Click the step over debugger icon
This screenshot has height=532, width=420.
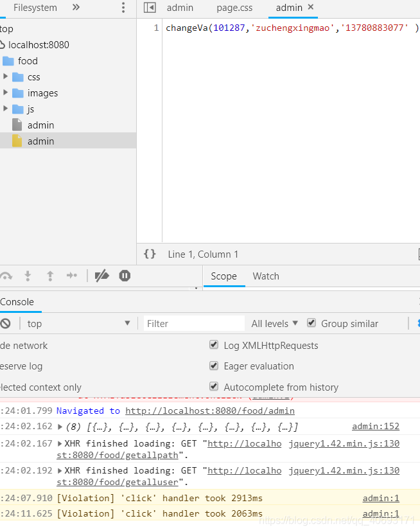pyautogui.click(x=6, y=276)
